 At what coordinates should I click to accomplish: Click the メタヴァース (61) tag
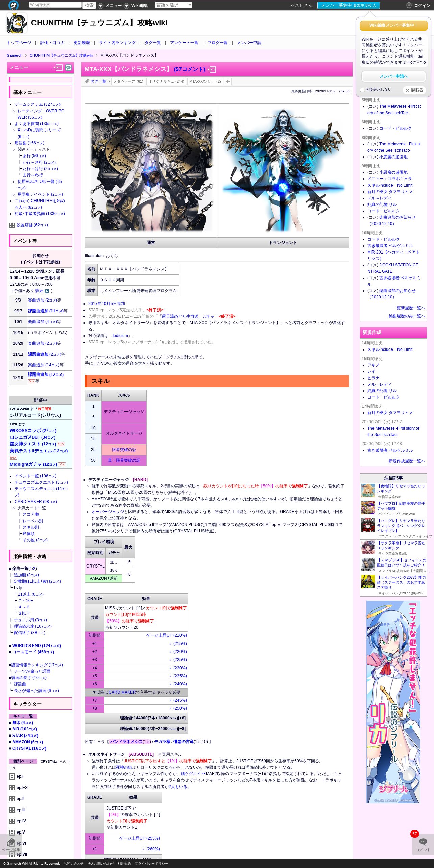pos(128,81)
